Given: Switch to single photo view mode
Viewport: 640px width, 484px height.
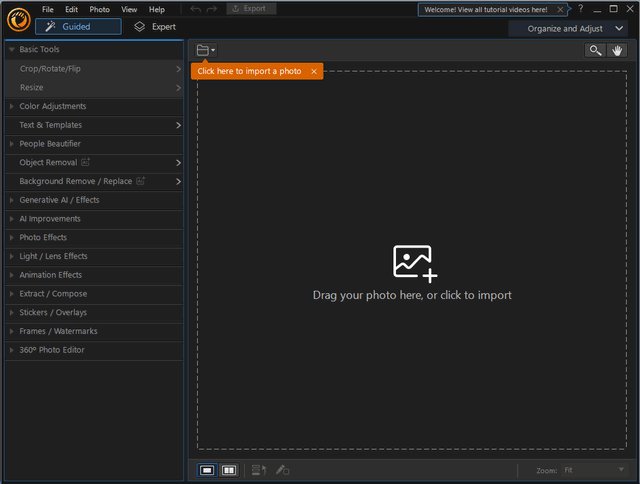Looking at the screenshot, I should click(207, 470).
